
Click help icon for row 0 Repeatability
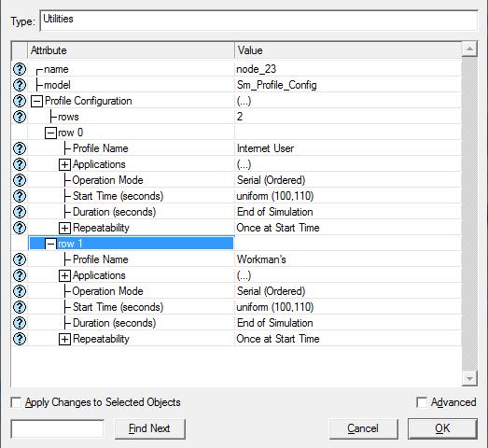point(20,228)
